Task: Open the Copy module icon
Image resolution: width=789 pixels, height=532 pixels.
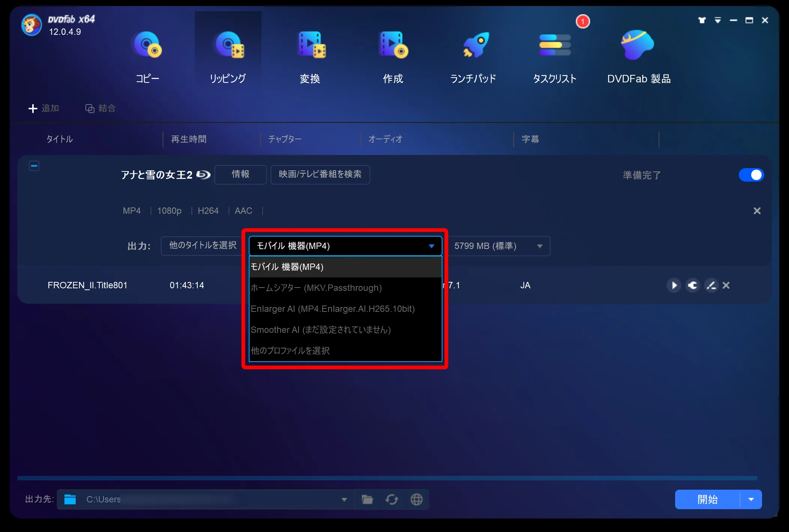Action: (x=147, y=45)
